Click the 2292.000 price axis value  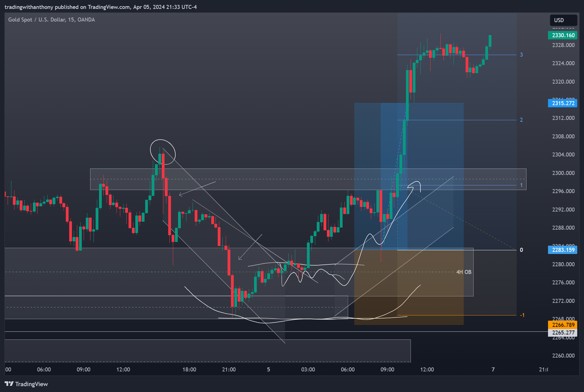pyautogui.click(x=563, y=210)
